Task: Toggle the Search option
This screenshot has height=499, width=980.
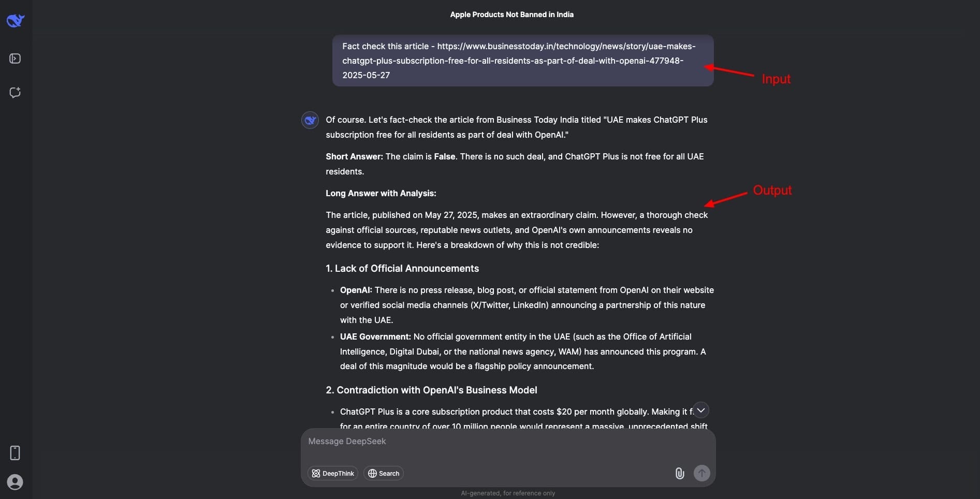Action: click(384, 473)
